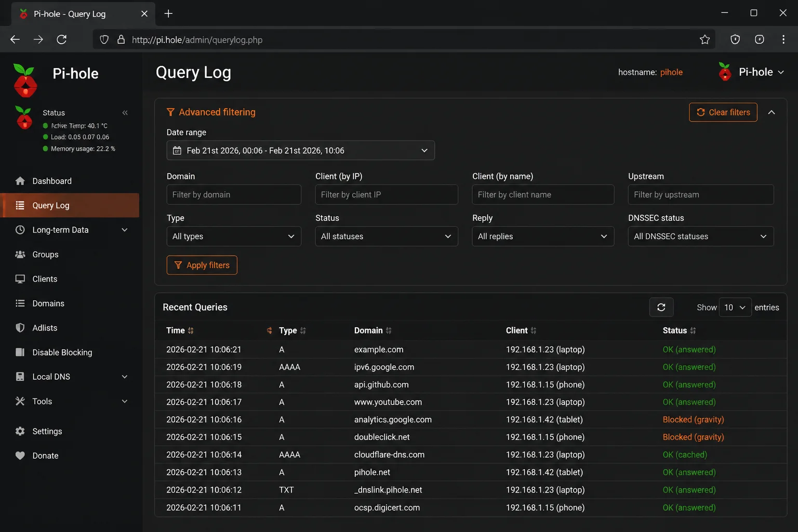Sort the table by Domain column
Image resolution: width=798 pixels, height=532 pixels.
(373, 330)
